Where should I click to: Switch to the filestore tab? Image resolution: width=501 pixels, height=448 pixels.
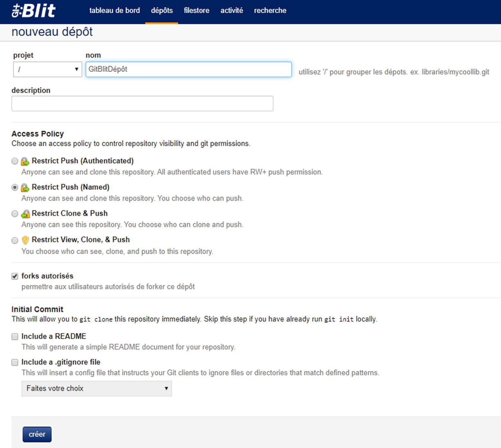tap(196, 11)
